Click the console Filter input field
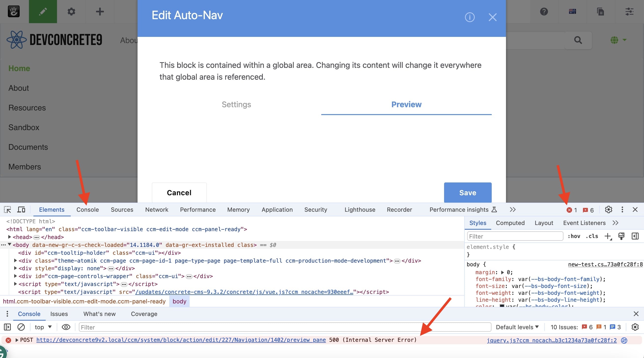Image resolution: width=644 pixels, height=358 pixels. pos(284,327)
